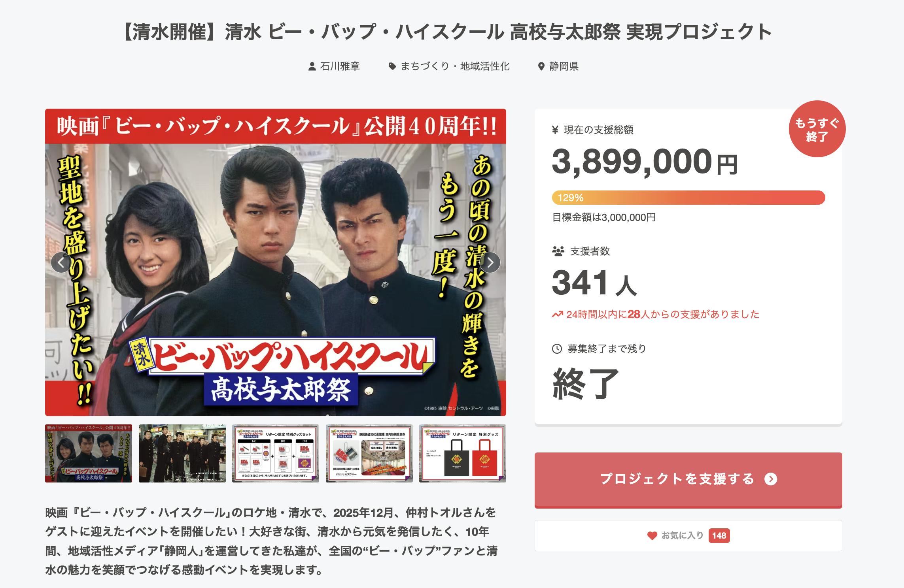Open the まちづくり・地域活性化 category link
The image size is (904, 588).
[x=455, y=66]
